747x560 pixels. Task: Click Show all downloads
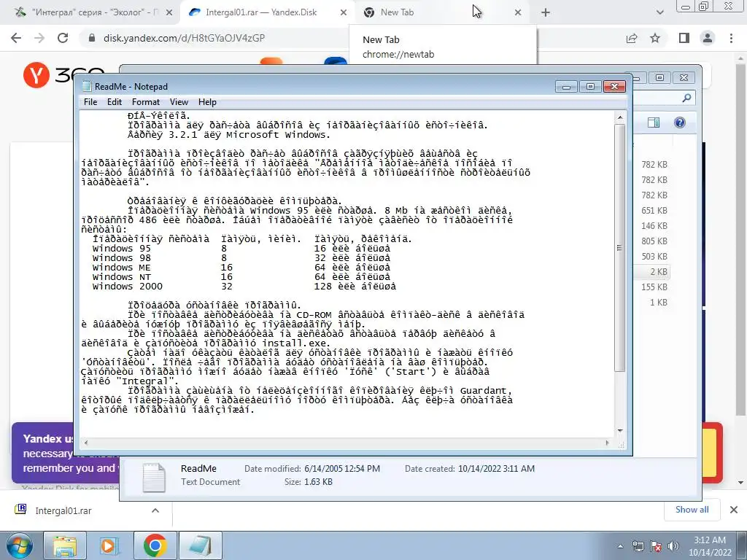coord(692,510)
